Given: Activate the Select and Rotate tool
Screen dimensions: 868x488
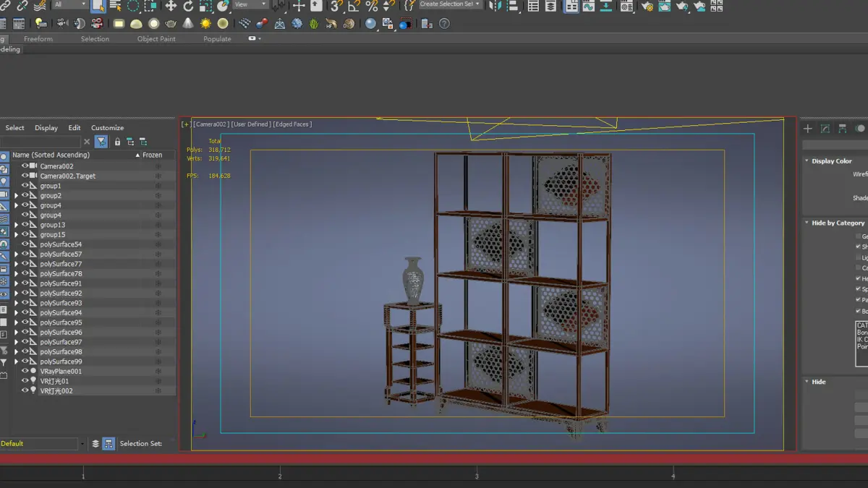Looking at the screenshot, I should [x=188, y=6].
